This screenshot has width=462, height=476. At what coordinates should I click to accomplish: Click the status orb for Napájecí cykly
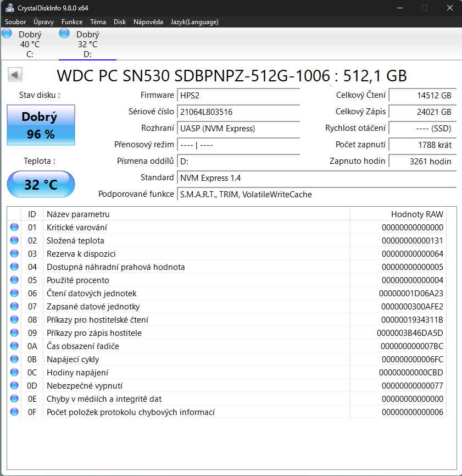point(14,359)
